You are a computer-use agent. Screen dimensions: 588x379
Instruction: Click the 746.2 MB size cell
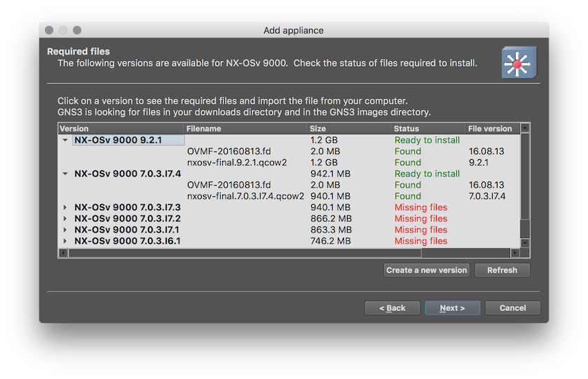click(x=330, y=241)
